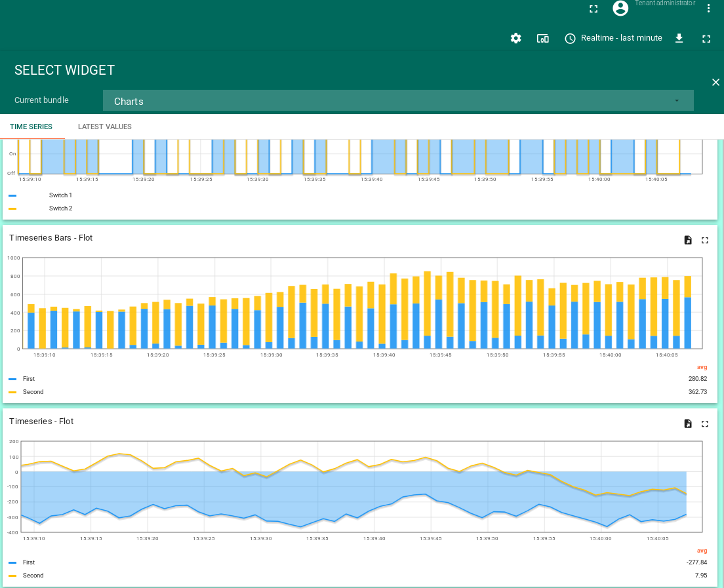The height and width of the screenshot is (588, 724).
Task: Open entity aliases devices icon
Action: [542, 38]
